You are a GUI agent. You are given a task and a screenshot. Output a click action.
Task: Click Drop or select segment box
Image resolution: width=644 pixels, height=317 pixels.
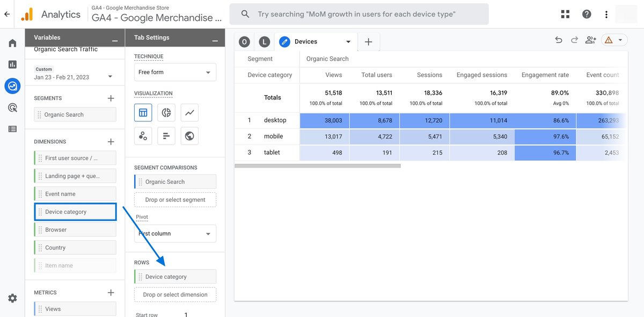pyautogui.click(x=175, y=200)
